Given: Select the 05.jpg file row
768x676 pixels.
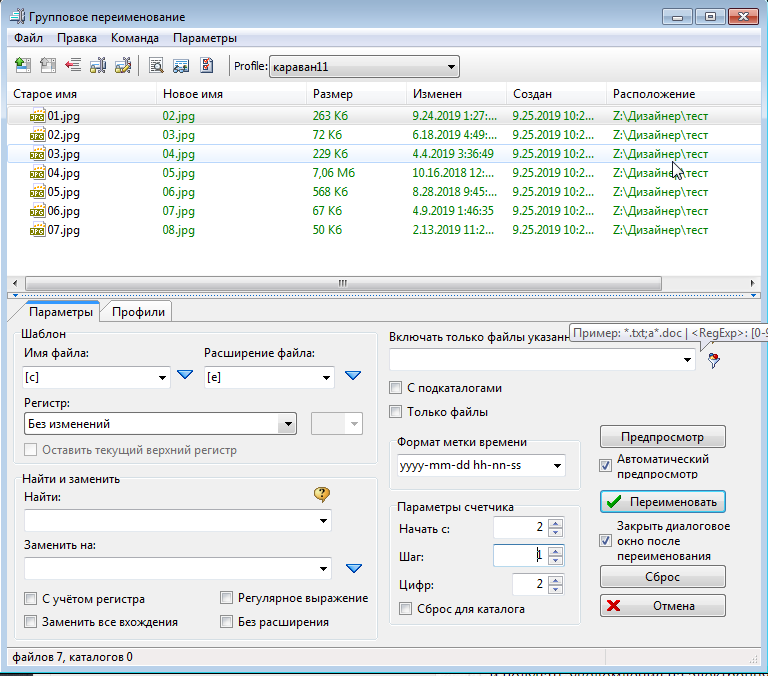Looking at the screenshot, I should (64, 192).
